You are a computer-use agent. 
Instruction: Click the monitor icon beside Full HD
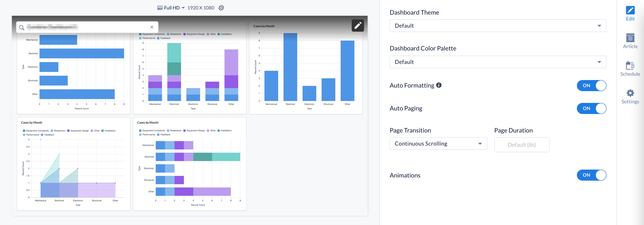pyautogui.click(x=160, y=8)
